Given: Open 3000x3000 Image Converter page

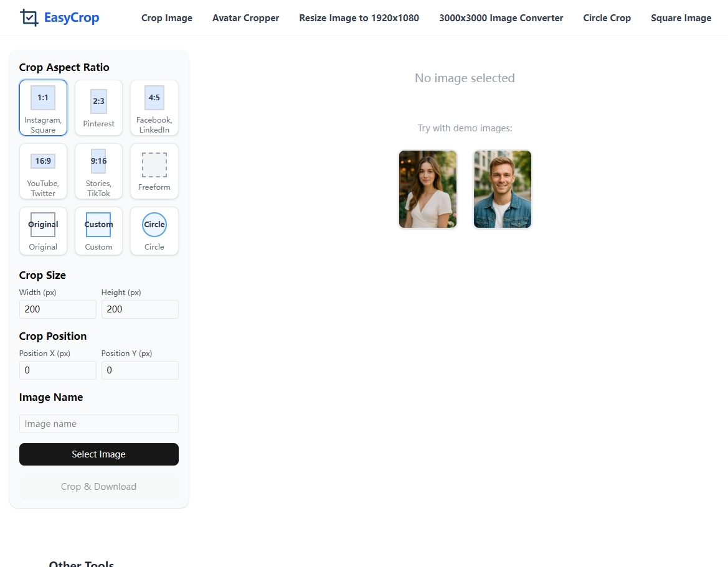Looking at the screenshot, I should (501, 18).
